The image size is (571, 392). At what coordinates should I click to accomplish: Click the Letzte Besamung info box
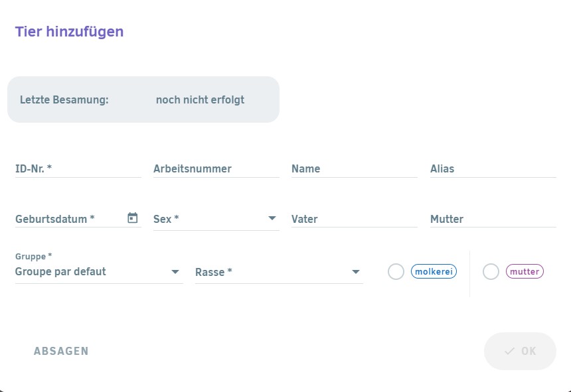coord(143,99)
